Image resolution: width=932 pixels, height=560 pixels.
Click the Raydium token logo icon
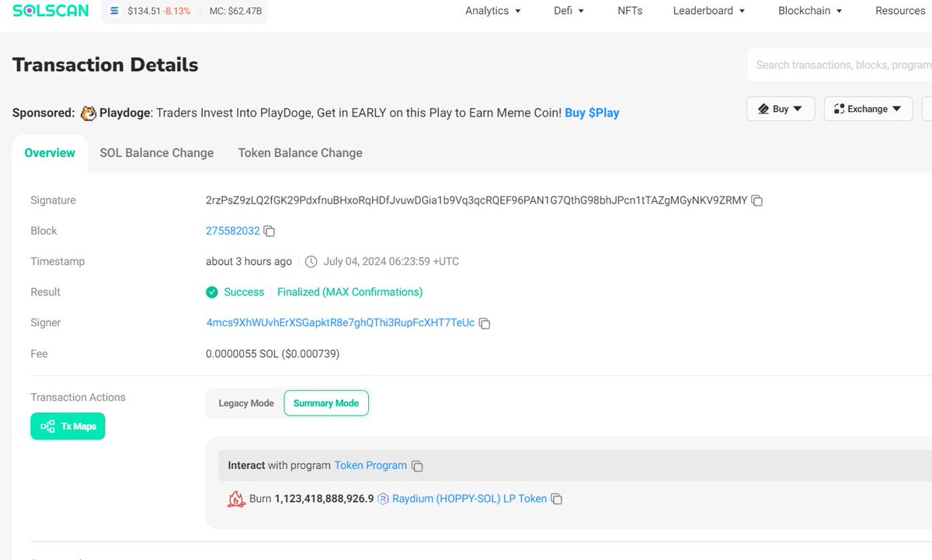coord(383,499)
